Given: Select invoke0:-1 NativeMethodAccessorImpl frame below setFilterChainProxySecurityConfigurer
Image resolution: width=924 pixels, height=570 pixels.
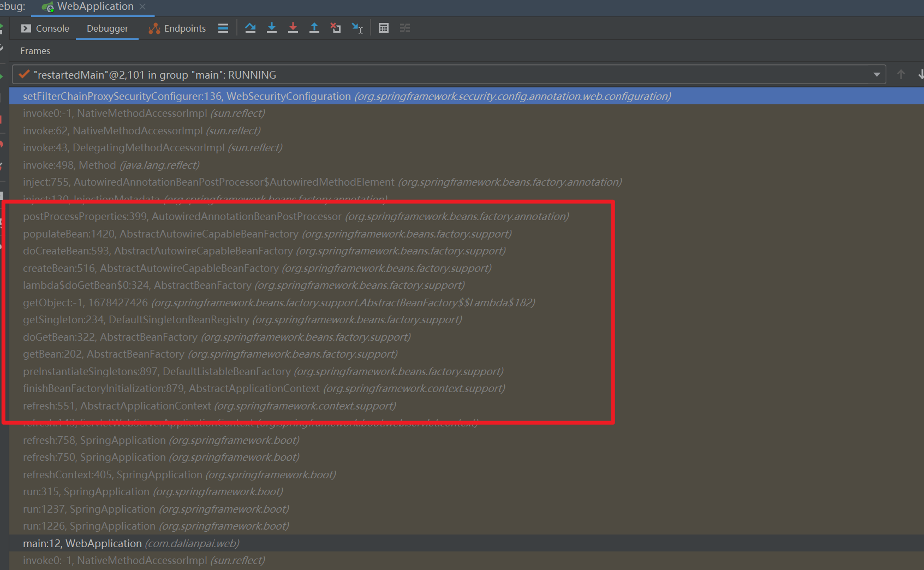Looking at the screenshot, I should pyautogui.click(x=466, y=114).
